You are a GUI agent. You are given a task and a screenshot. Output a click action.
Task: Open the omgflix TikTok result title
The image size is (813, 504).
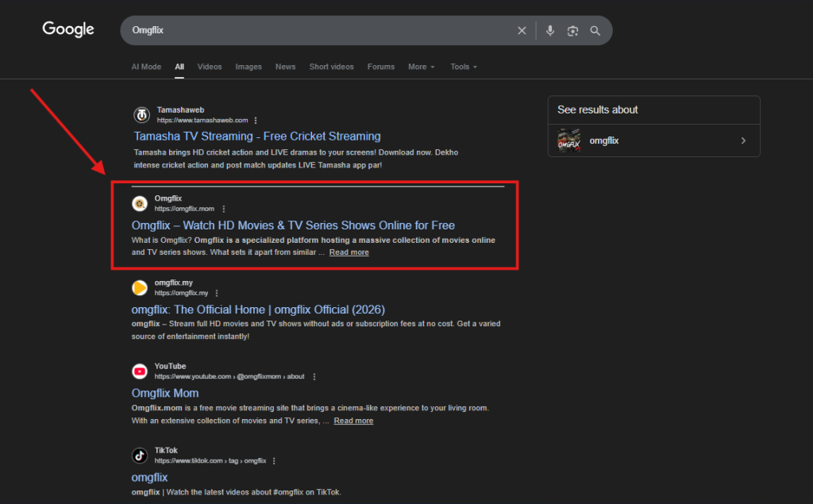149,477
